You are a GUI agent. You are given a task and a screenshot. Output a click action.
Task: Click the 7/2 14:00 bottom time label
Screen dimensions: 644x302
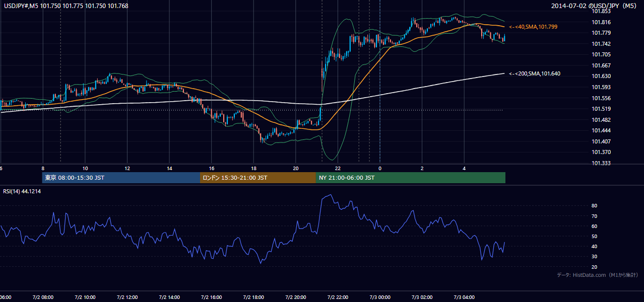click(169, 297)
